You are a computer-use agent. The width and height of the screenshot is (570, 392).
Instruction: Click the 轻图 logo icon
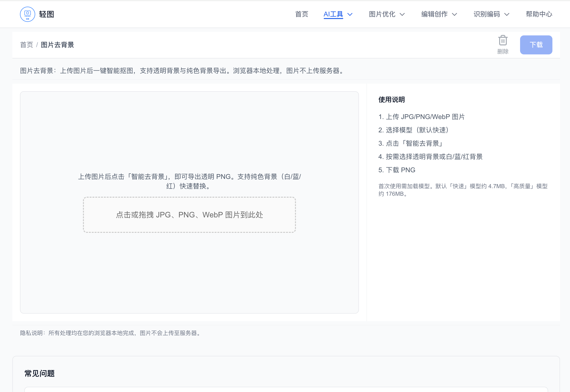[x=27, y=14]
